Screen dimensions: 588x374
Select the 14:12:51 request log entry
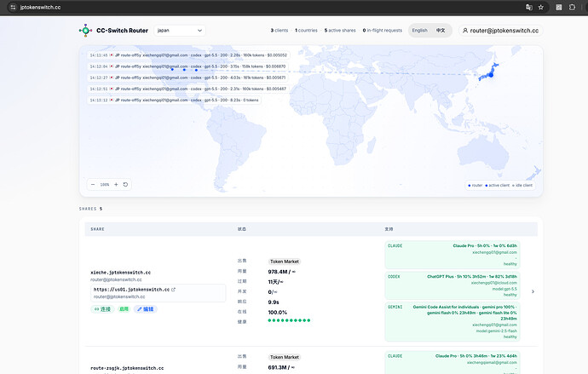[x=188, y=89]
